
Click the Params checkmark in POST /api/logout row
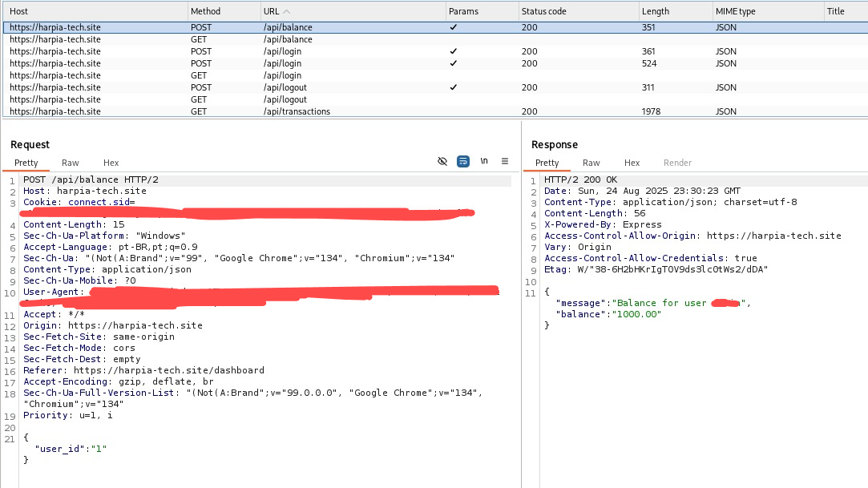pos(454,87)
